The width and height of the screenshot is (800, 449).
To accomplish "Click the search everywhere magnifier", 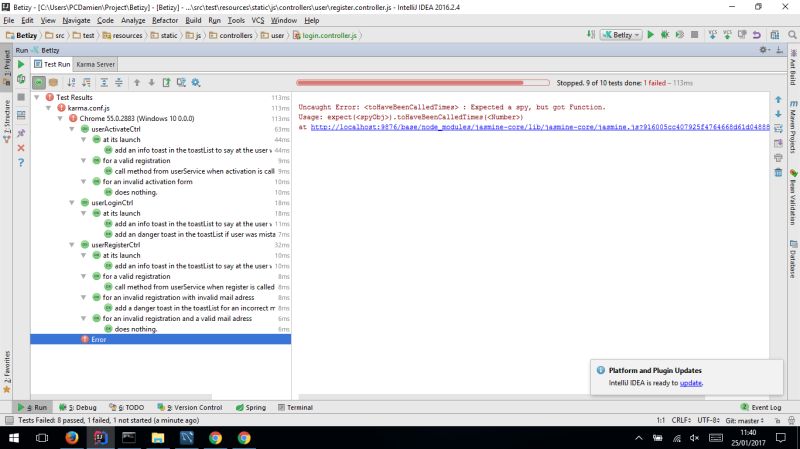I will pyautogui.click(x=792, y=35).
